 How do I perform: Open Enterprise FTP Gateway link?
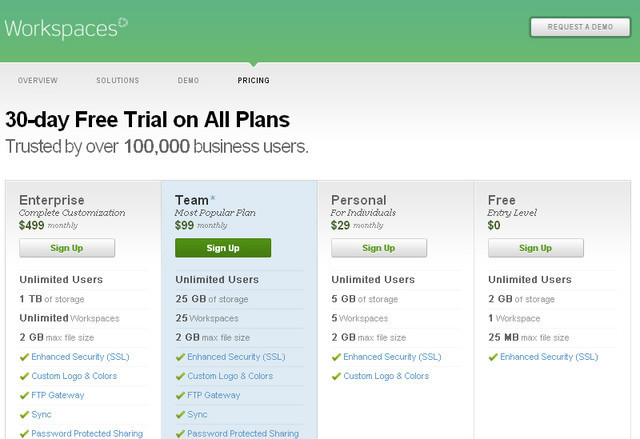pos(57,395)
